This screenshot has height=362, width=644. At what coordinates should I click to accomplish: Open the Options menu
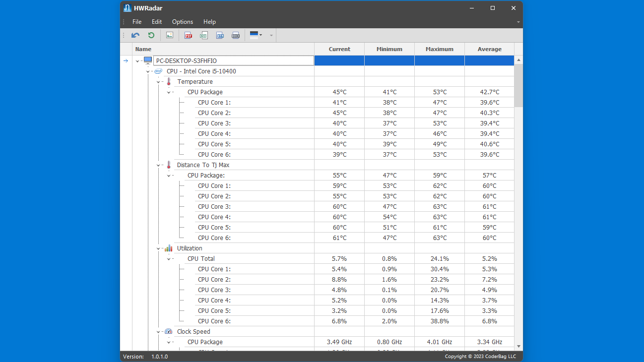coord(183,22)
